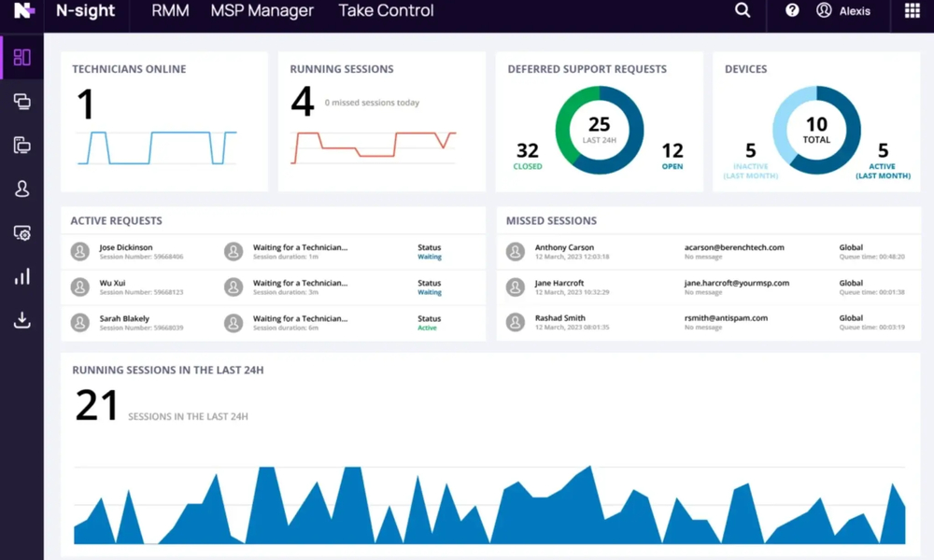Image resolution: width=934 pixels, height=560 pixels.
Task: Open the devices panel from the sidebar
Action: pos(22,145)
